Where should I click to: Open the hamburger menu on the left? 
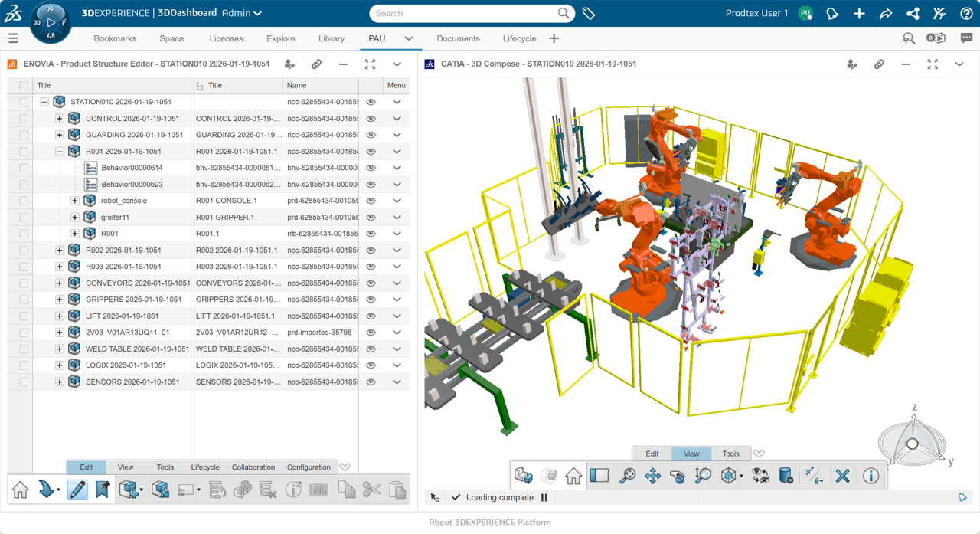pos(13,38)
